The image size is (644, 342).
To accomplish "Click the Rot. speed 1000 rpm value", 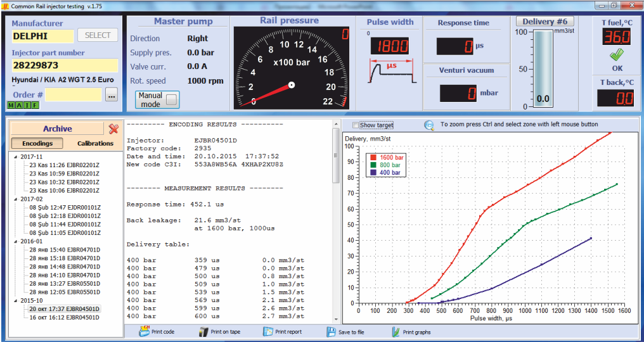I will (x=205, y=81).
